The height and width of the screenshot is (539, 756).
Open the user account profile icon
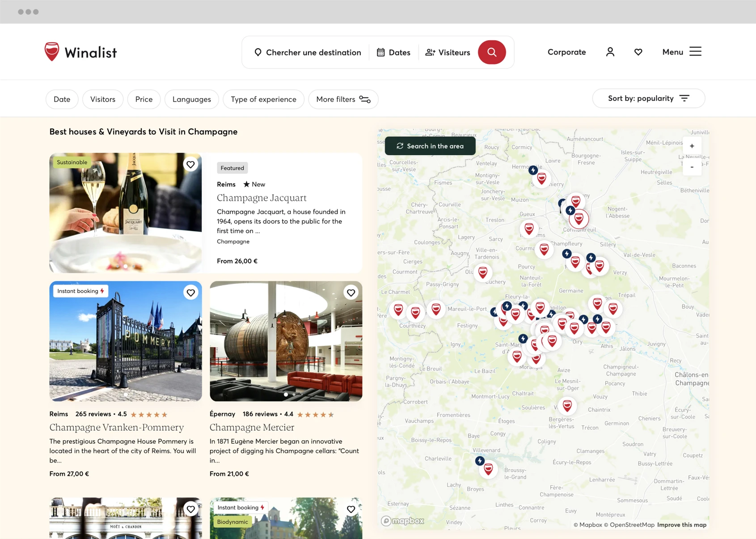point(610,52)
